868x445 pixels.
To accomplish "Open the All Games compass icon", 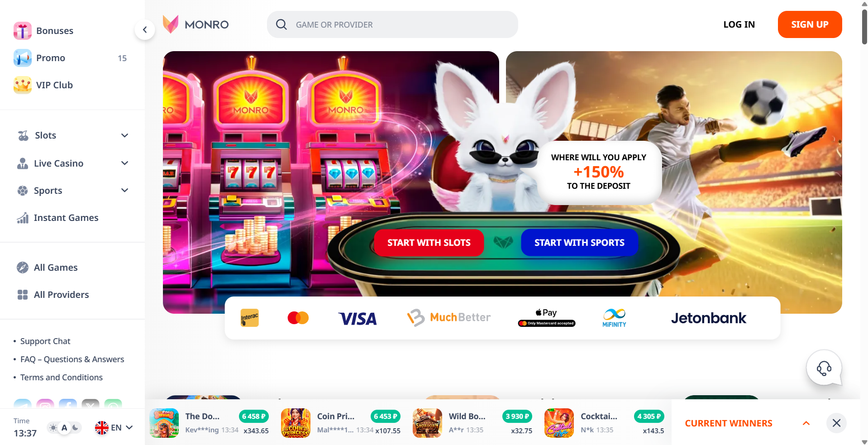I will (x=23, y=268).
